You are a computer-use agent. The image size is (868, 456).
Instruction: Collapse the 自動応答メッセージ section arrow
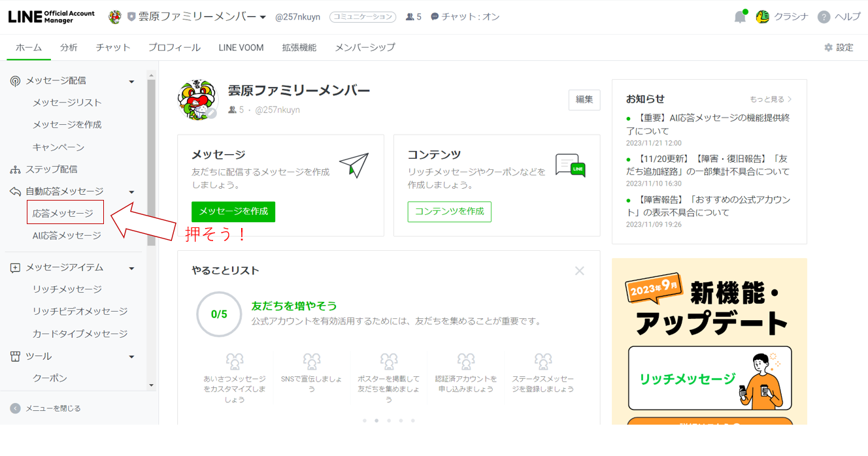pos(131,192)
